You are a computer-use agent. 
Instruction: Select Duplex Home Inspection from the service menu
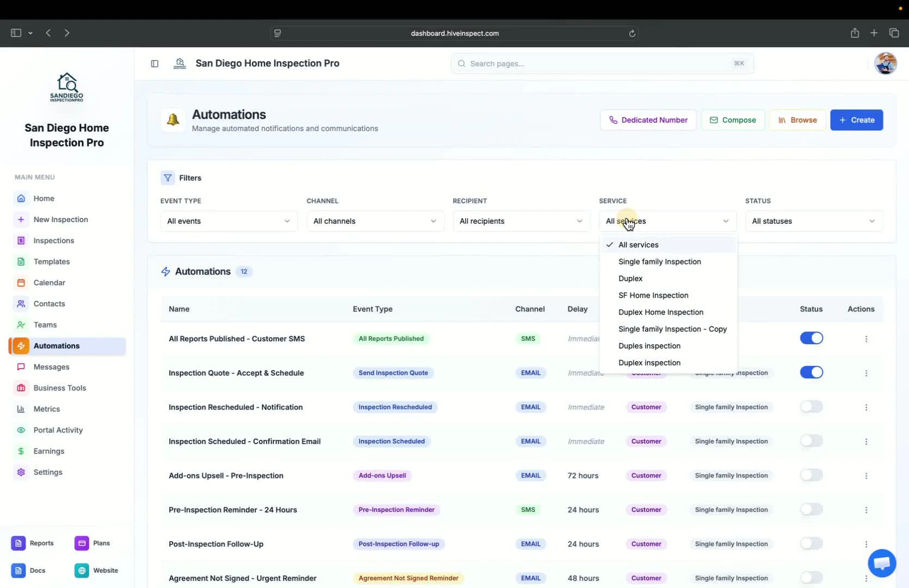click(x=661, y=312)
